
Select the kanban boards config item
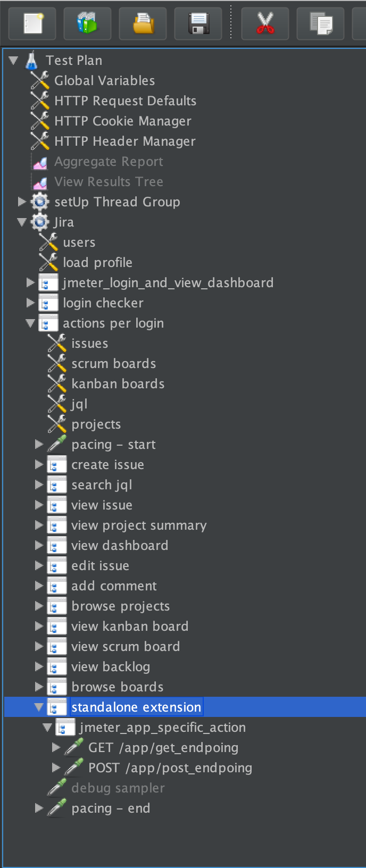[x=118, y=384]
